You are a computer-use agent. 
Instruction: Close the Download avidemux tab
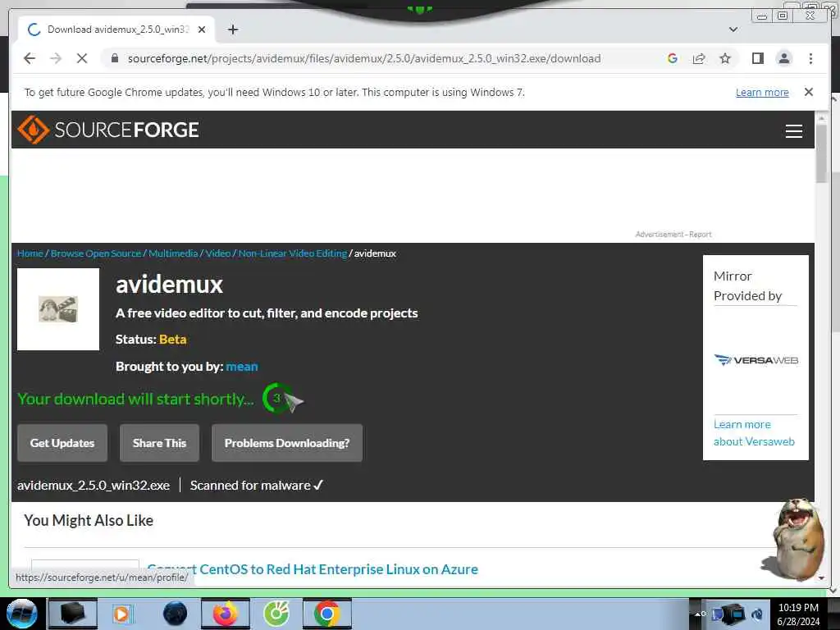tap(202, 30)
